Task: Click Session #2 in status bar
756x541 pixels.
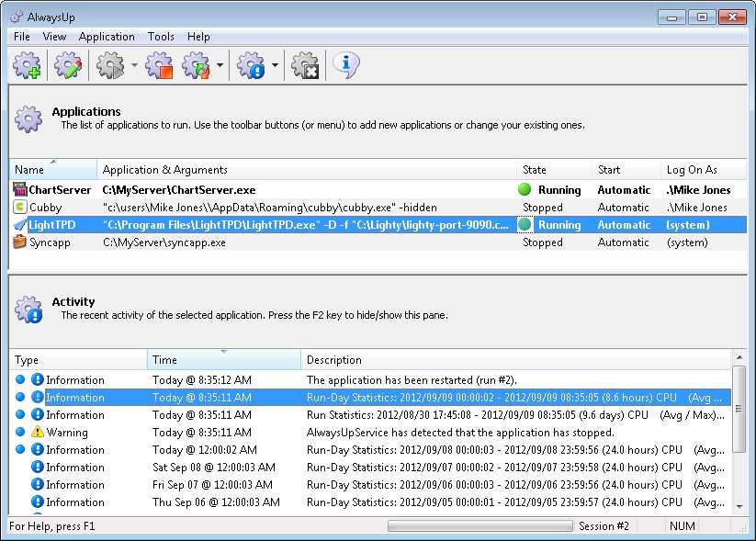Action: tap(604, 526)
